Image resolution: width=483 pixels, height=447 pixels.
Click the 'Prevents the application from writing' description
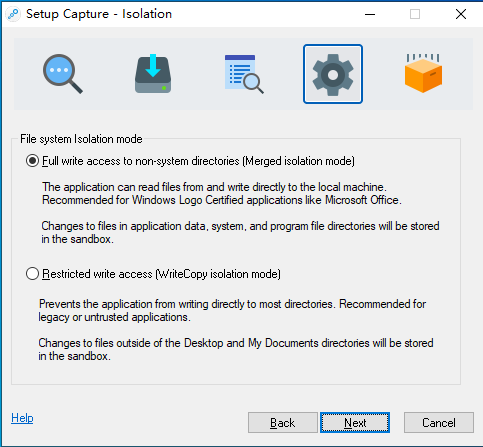pyautogui.click(x=232, y=310)
